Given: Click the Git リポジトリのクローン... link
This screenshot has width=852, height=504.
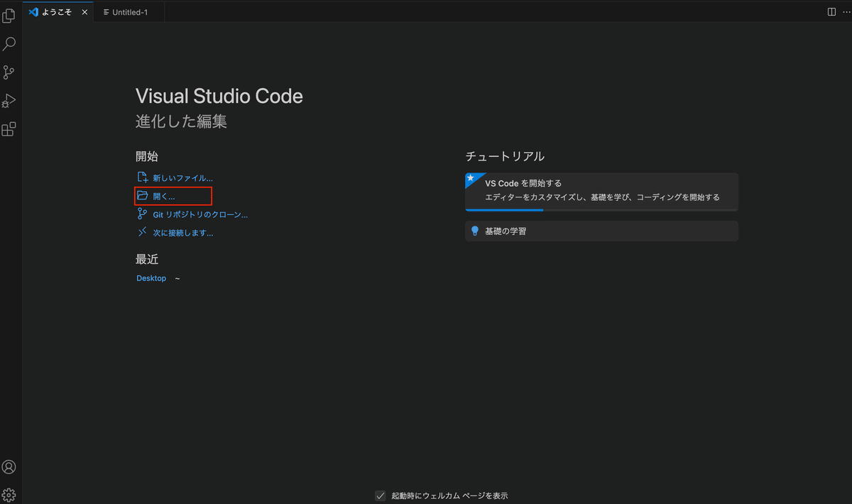Looking at the screenshot, I should point(200,214).
